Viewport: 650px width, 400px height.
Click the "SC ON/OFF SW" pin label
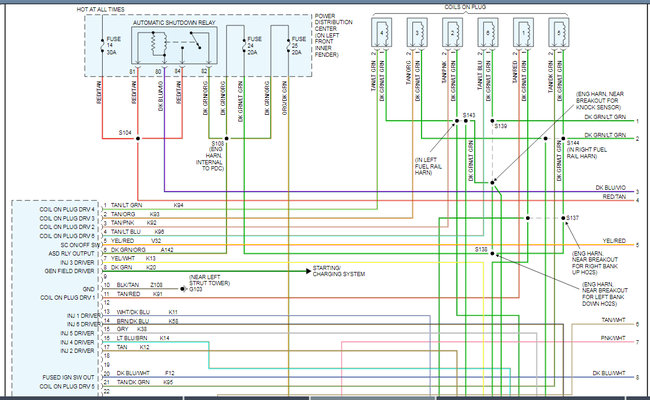(x=80, y=245)
